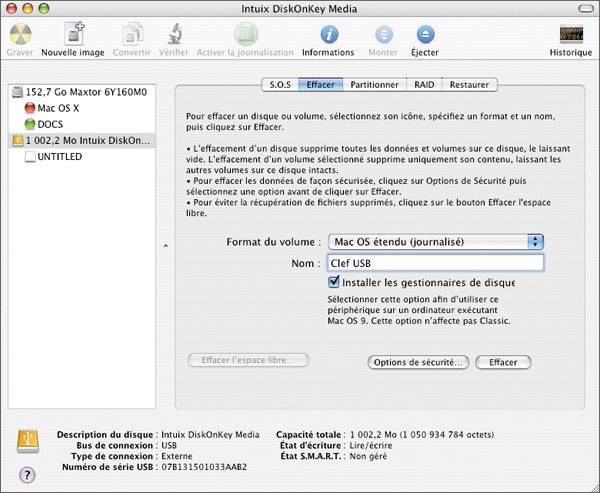Open Options de sécurité dialog
600x493 pixels.
418,362
